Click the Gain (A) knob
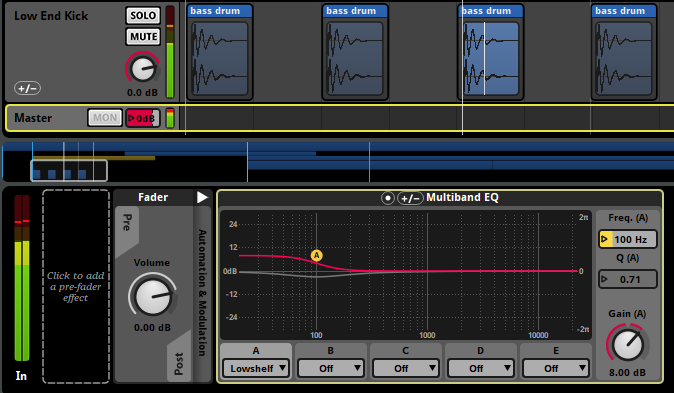This screenshot has width=674, height=393. pyautogui.click(x=628, y=344)
